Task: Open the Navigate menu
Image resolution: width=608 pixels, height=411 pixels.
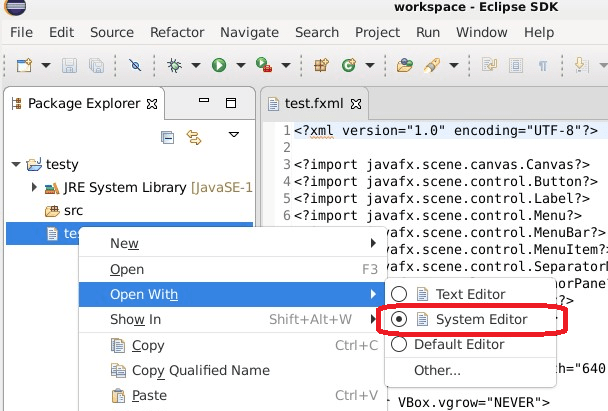Action: click(x=249, y=33)
